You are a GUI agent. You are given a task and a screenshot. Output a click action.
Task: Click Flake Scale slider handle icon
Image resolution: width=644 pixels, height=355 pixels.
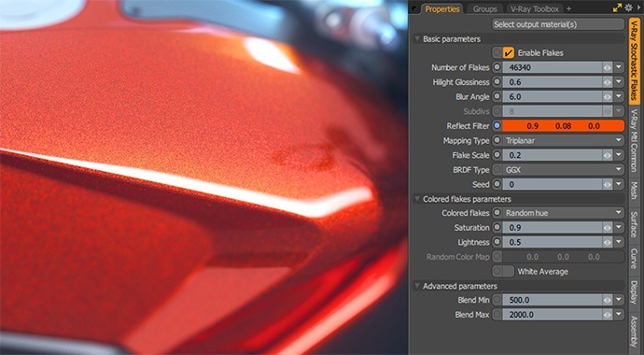608,155
